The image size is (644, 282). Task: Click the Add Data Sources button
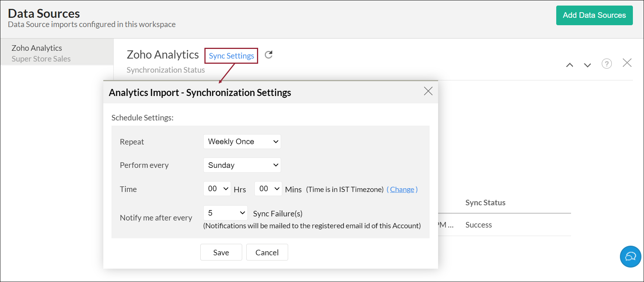coord(594,15)
